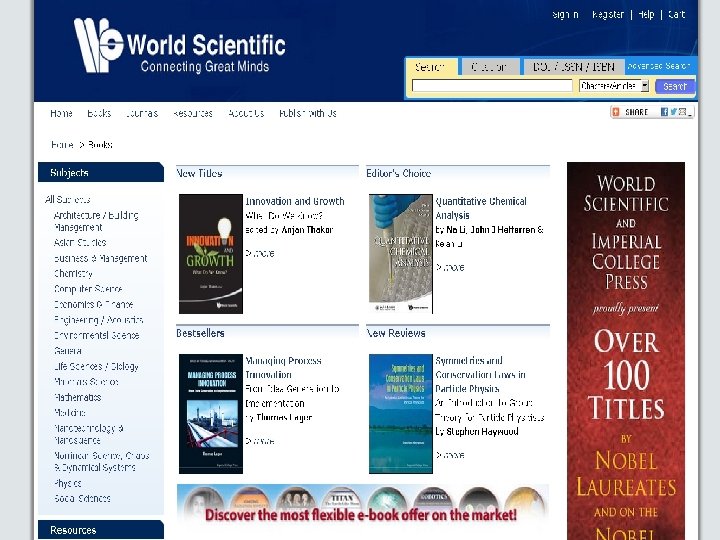720x540 pixels.
Task: Select the Search tab
Action: [430, 67]
